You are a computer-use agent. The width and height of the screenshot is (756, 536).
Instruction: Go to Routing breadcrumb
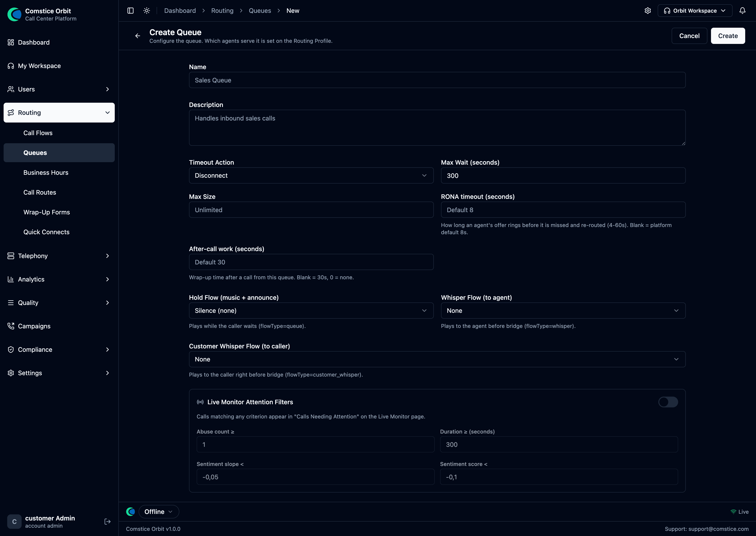coord(222,11)
